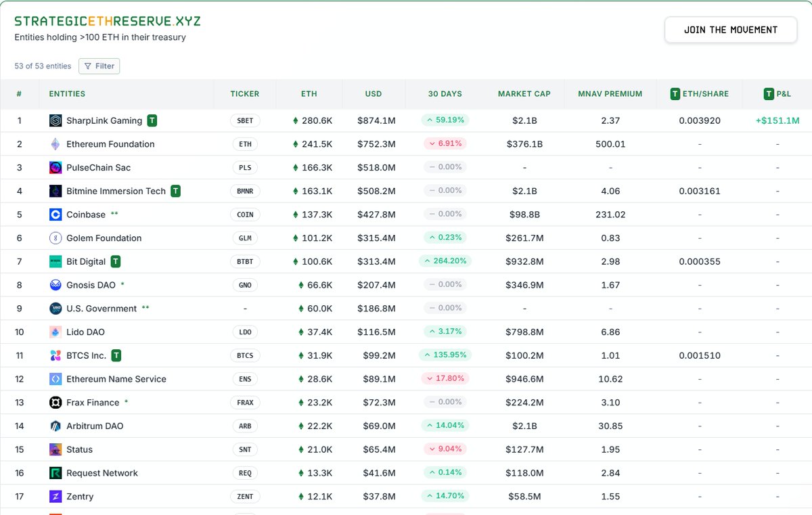Sort by the USD column header
Viewport: 812px width, 515px height.
[x=374, y=94]
